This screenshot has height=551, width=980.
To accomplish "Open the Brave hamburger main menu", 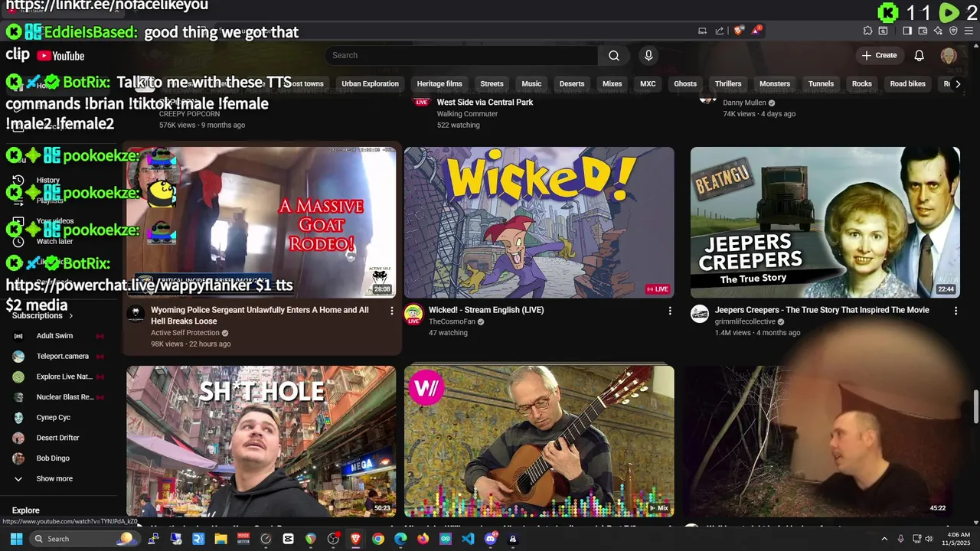I will coord(969,31).
